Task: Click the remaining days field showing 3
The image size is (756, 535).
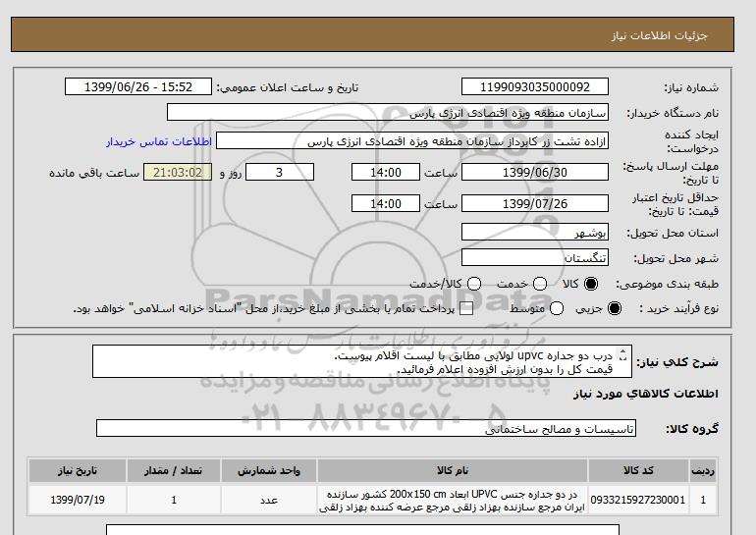Action: click(x=280, y=172)
